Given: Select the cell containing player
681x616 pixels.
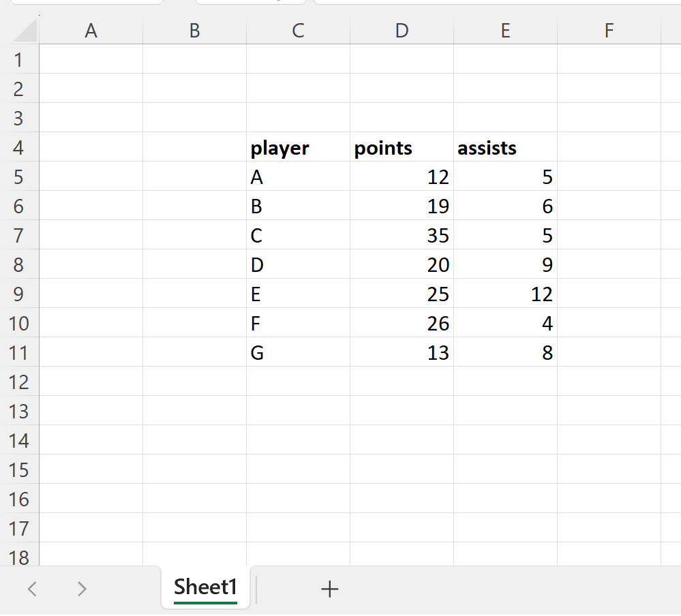Looking at the screenshot, I should 298,147.
